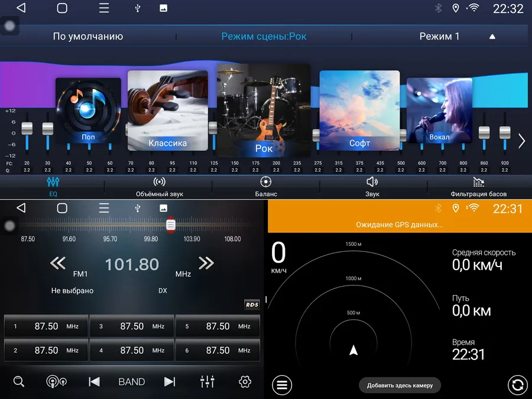Toggle DX reception mode

coord(163,290)
